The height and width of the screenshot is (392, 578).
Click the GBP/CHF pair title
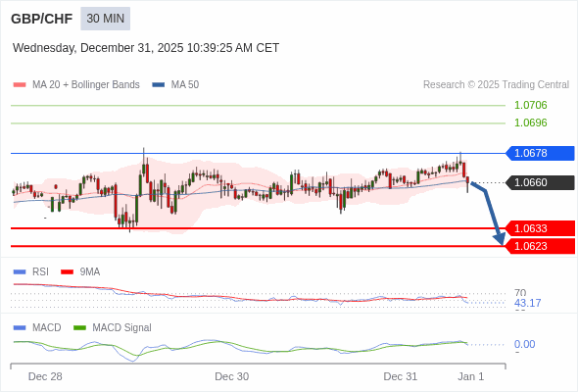42,19
